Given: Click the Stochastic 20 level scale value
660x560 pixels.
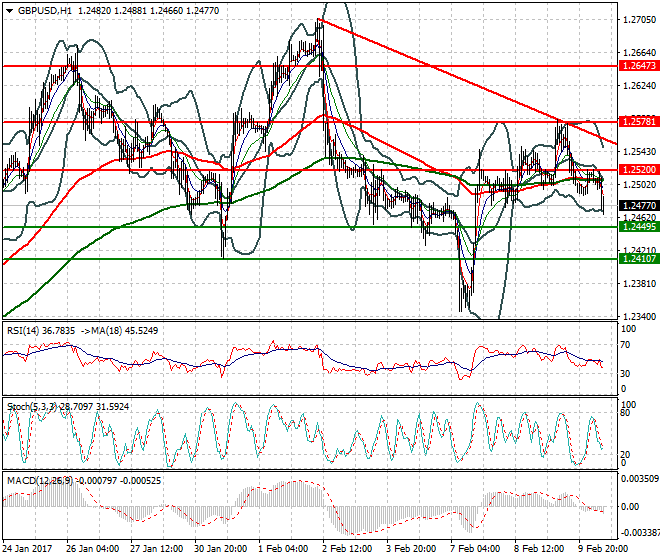Looking at the screenshot, I should (625, 455).
